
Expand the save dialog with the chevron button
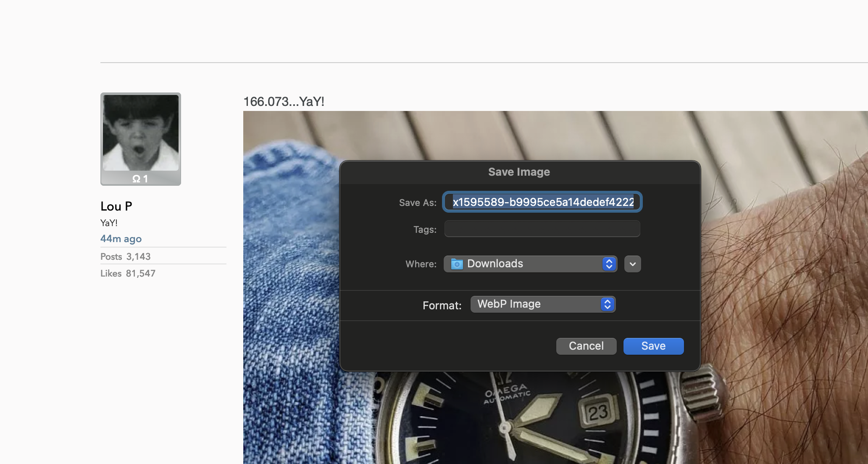pyautogui.click(x=632, y=264)
